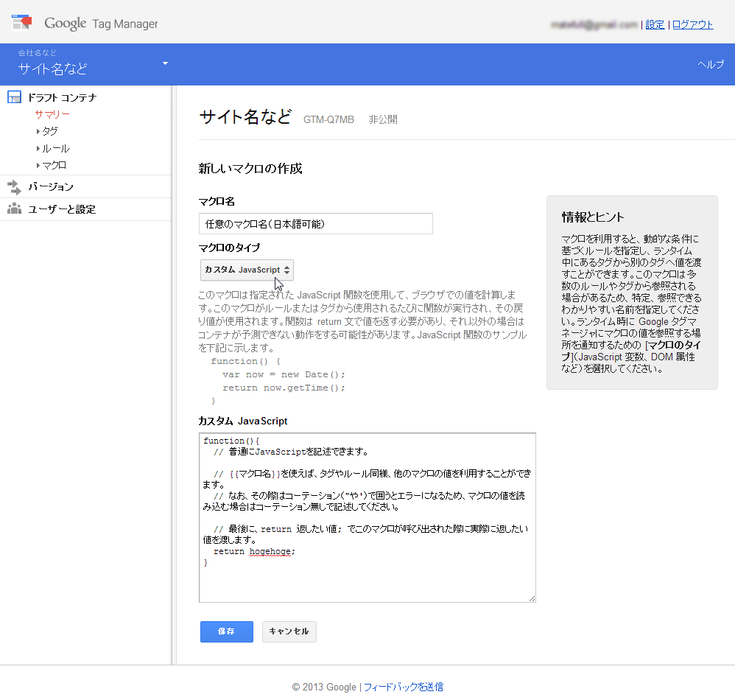Click inside the マクロ名 input field
Image resolution: width=735 pixels, height=700 pixels.
[x=315, y=223]
